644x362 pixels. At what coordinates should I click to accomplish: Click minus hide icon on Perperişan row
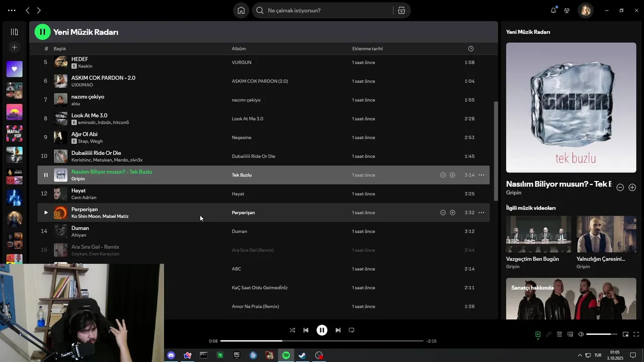pyautogui.click(x=443, y=213)
